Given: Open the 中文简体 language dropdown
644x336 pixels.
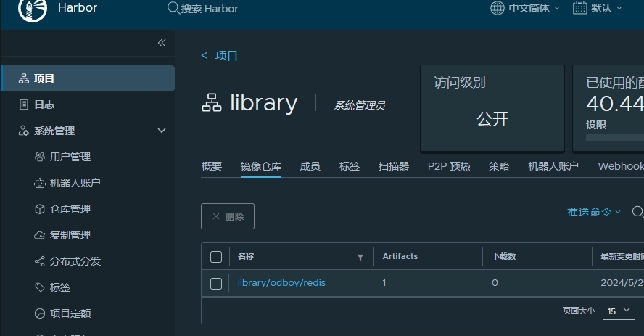Looking at the screenshot, I should coord(525,8).
